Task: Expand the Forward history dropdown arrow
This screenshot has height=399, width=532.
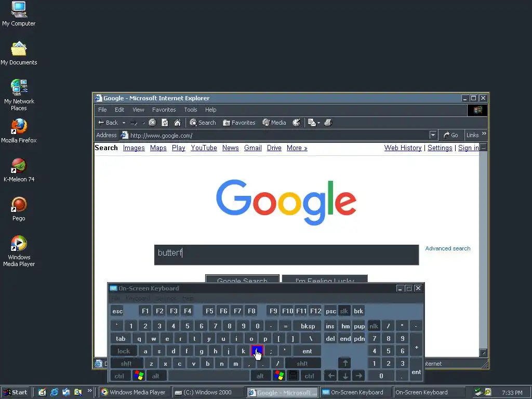Action: tap(143, 123)
